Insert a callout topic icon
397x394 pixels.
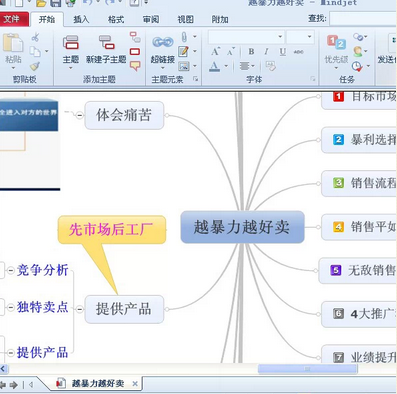(x=135, y=66)
